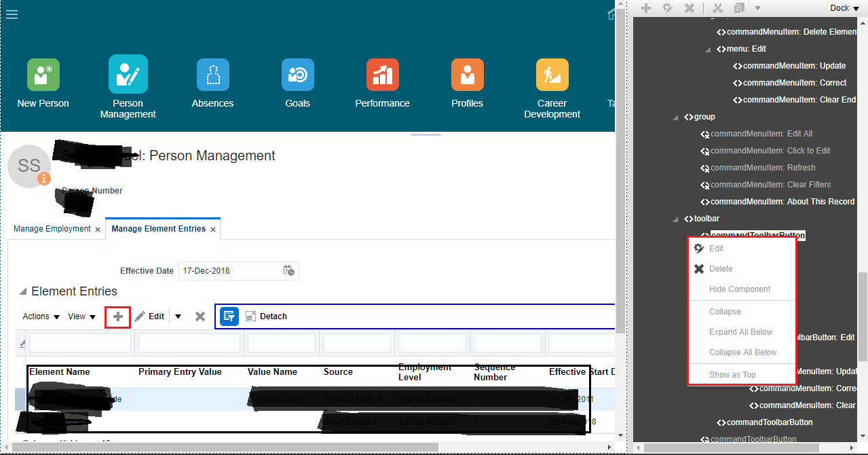Open the dropdown arrow next to Edit button
The height and width of the screenshot is (455, 868).
pos(178,316)
